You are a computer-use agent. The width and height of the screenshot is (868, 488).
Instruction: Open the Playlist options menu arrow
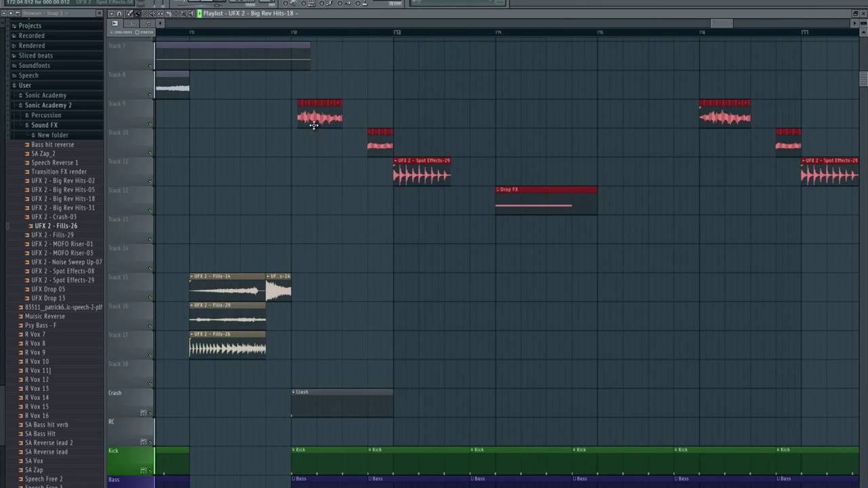(112, 14)
